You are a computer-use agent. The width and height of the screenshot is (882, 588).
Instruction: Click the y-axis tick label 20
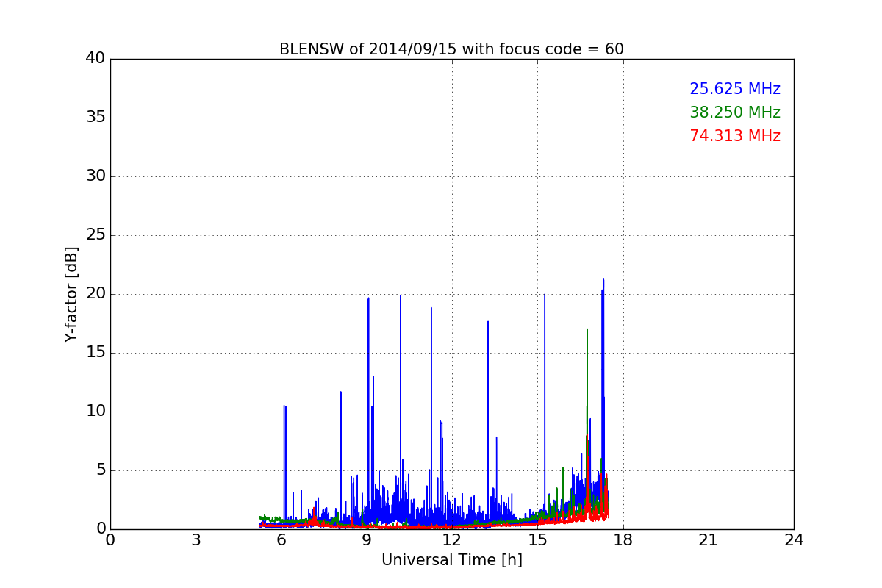[95, 294]
